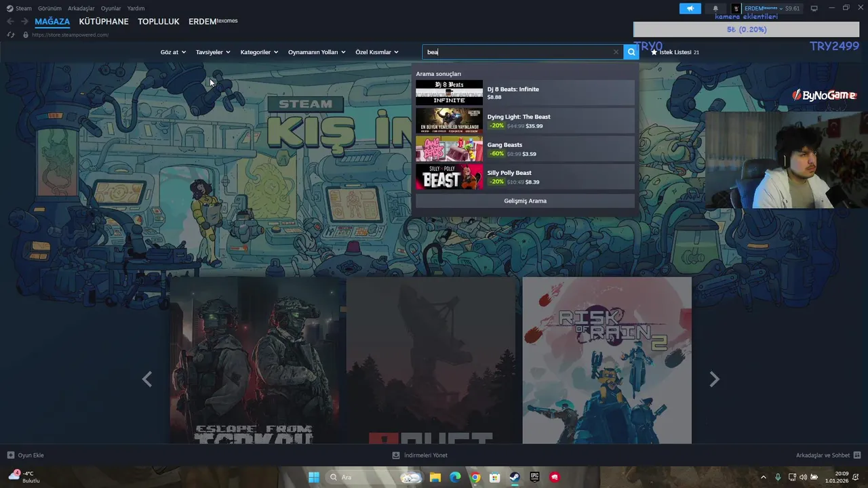This screenshot has width=868, height=488.
Task: Go forward with the navigation forward arrow
Action: coord(24,21)
